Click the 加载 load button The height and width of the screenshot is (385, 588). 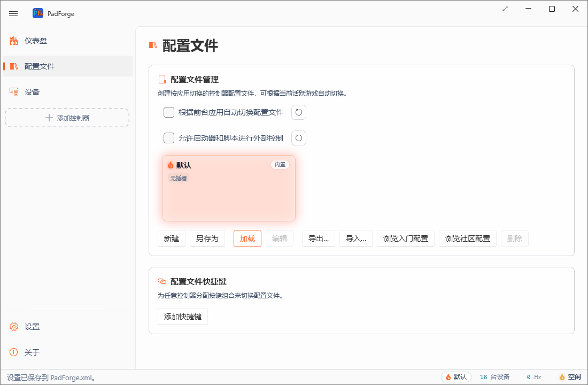[247, 238]
